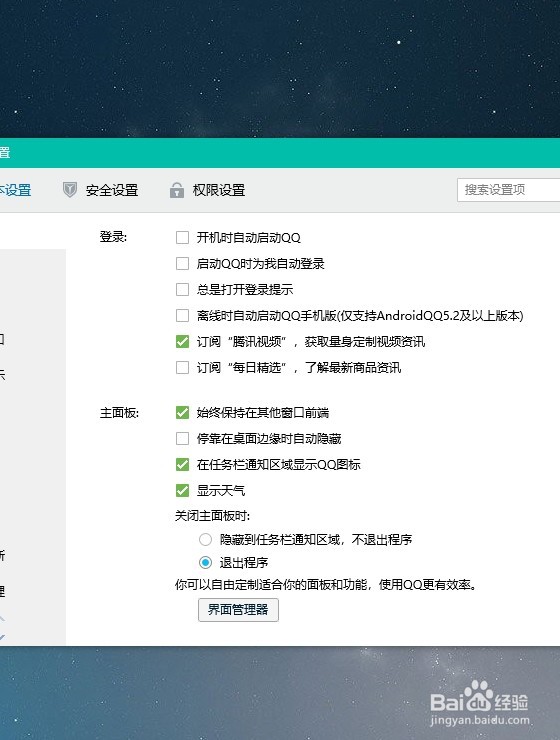Toggle the 显示天气 checkbox

click(x=183, y=490)
